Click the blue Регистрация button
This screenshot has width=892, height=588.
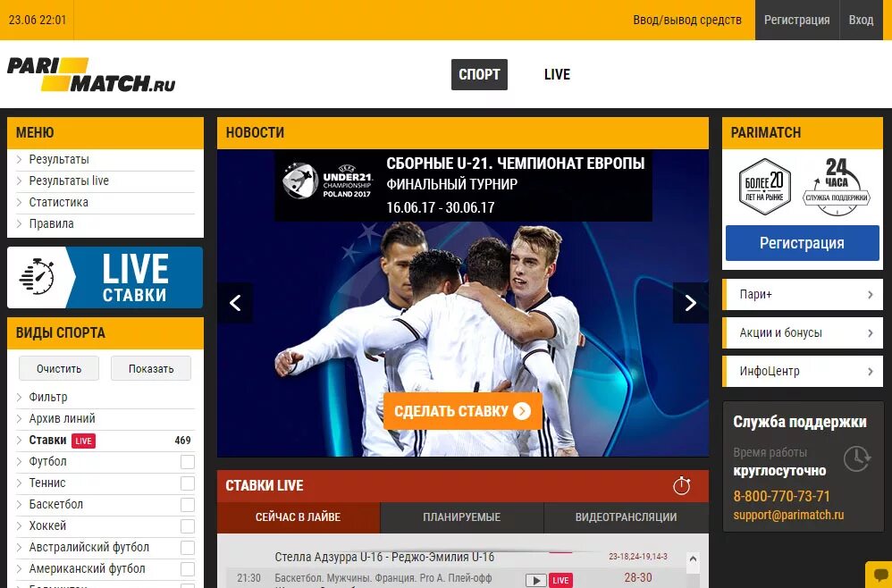pyautogui.click(x=802, y=243)
